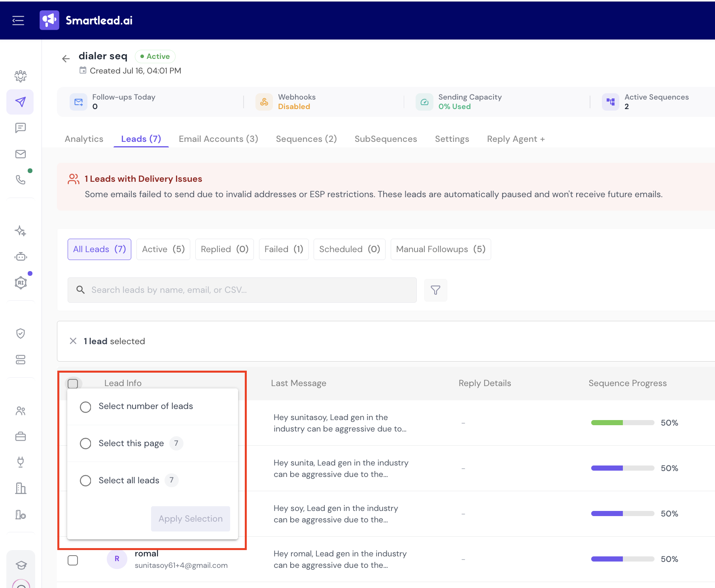Filter by Failed (1) leads
Screen dimensions: 715x588
(284, 249)
